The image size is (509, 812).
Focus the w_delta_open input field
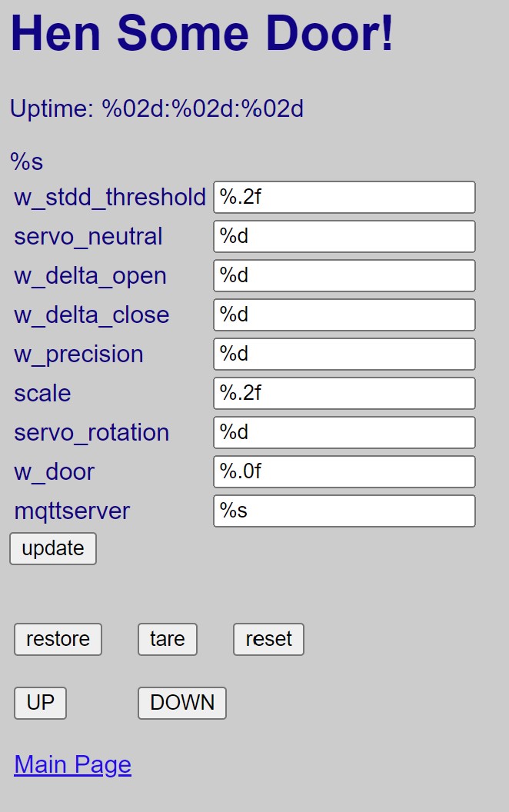pyautogui.click(x=344, y=275)
